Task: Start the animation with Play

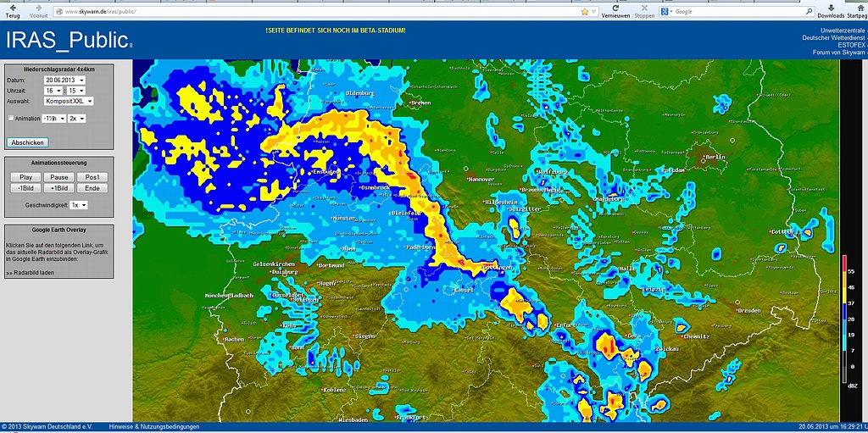Action: (25, 177)
